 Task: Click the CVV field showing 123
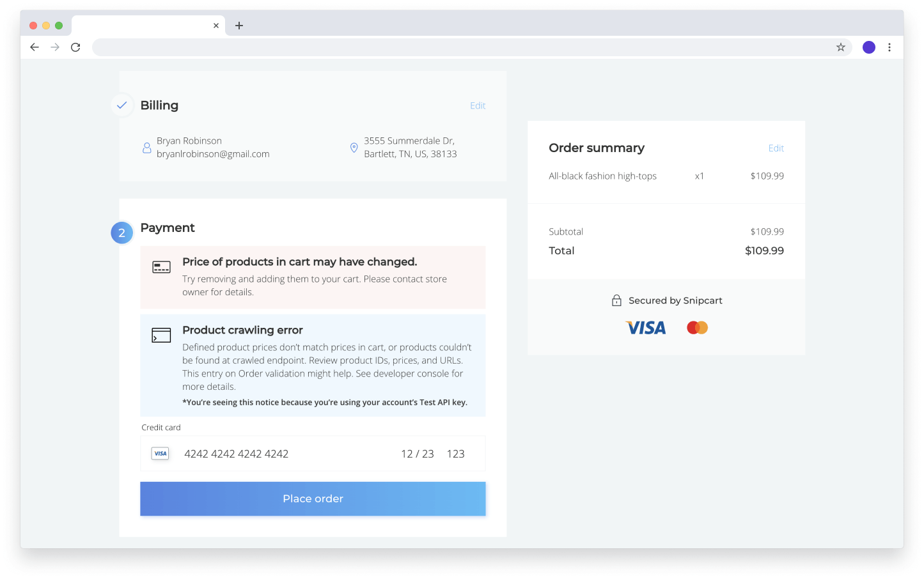tap(455, 453)
